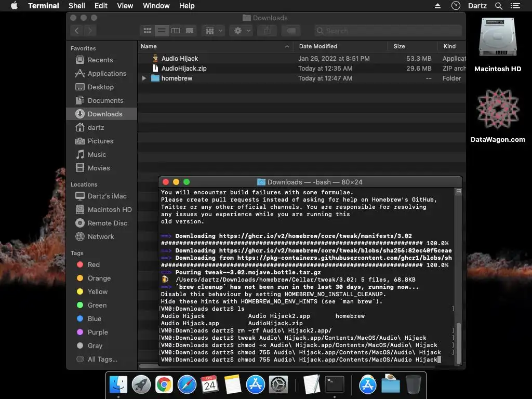This screenshot has width=532, height=399.
Task: Click Finder Share toolbar button
Action: 268,31
